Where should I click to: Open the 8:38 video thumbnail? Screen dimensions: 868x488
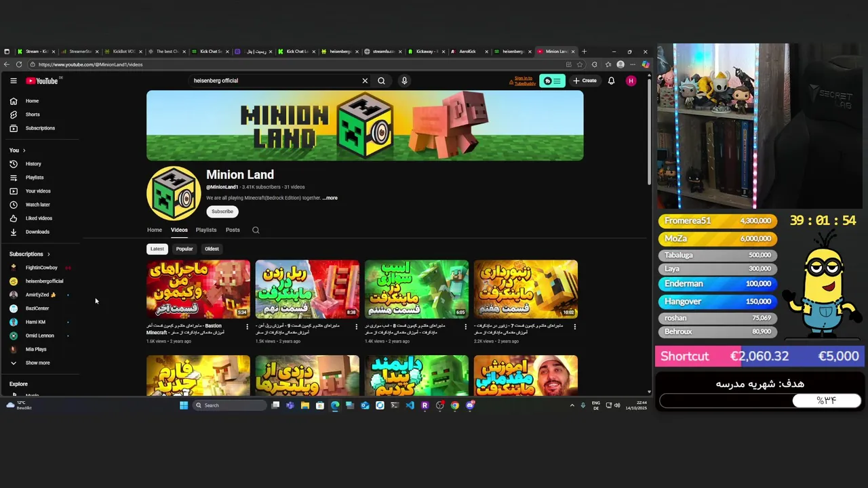(307, 289)
